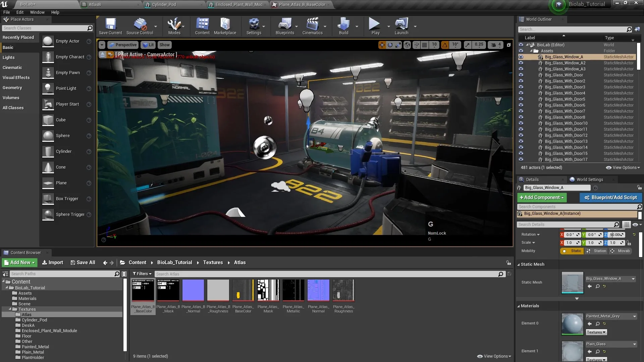This screenshot has width=644, height=362.
Task: Click the Help menu bar item
Action: pos(55,12)
